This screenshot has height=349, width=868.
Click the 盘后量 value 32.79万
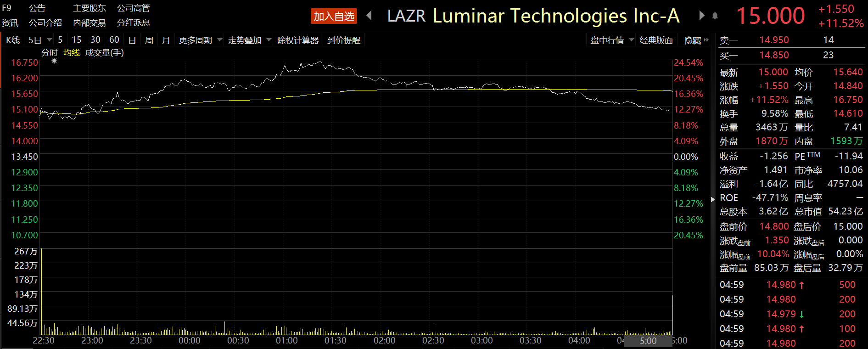(846, 268)
